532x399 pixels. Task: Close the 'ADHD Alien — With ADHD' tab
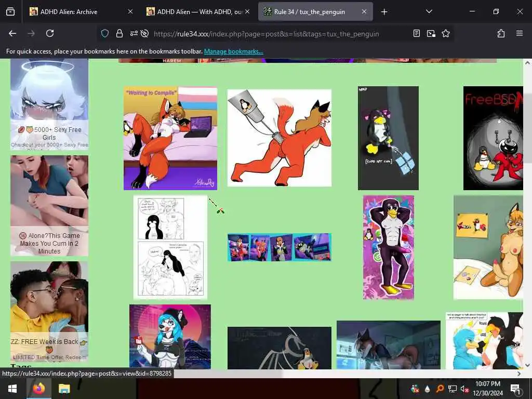[x=247, y=11]
